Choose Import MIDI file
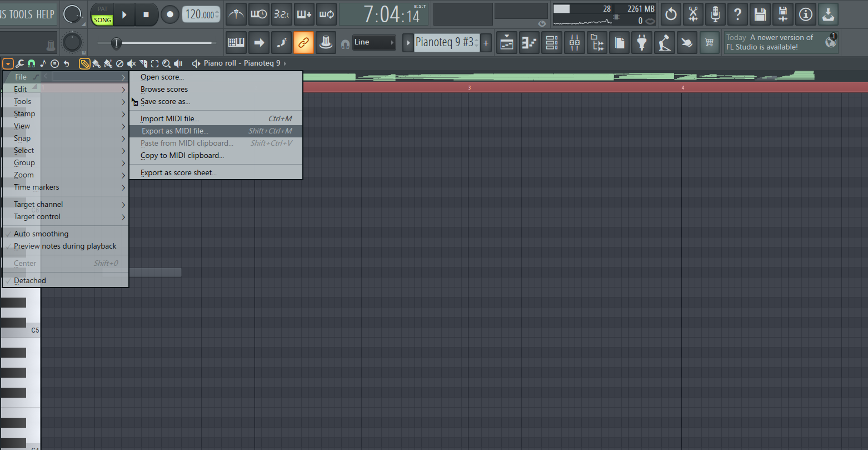 coord(216,118)
